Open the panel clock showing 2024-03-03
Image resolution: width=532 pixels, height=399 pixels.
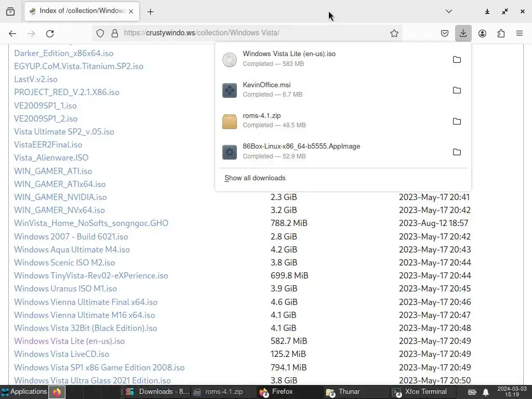[x=512, y=392]
